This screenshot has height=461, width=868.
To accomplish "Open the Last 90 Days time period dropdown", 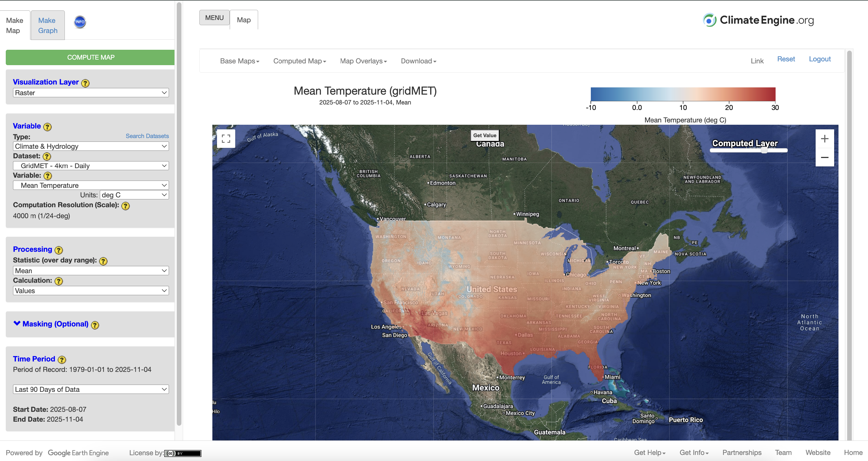I will coord(91,389).
